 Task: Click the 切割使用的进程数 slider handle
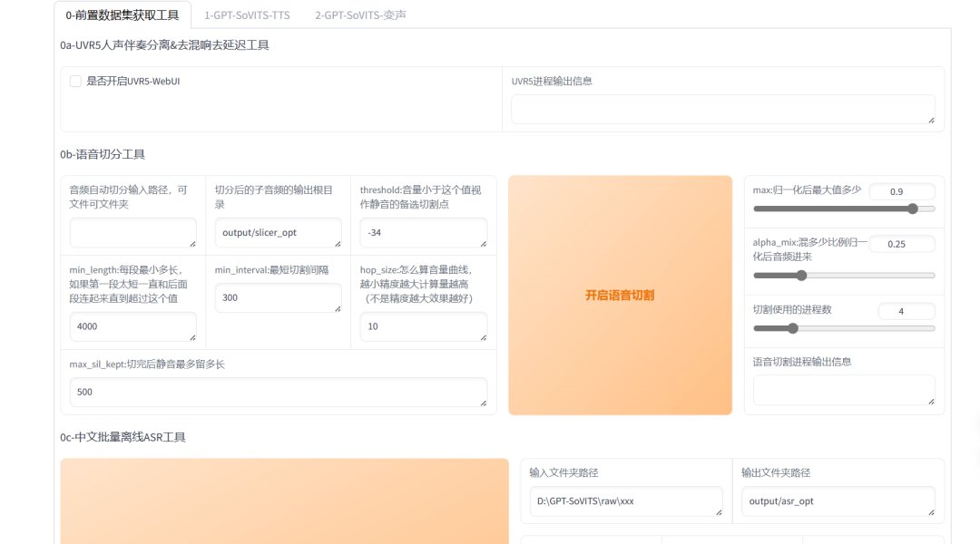[792, 328]
